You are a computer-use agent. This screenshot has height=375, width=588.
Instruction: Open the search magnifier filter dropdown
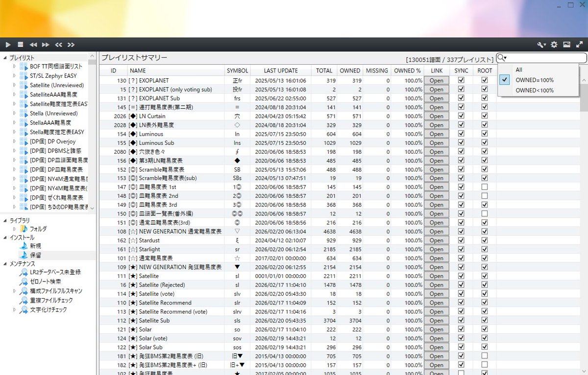click(502, 58)
